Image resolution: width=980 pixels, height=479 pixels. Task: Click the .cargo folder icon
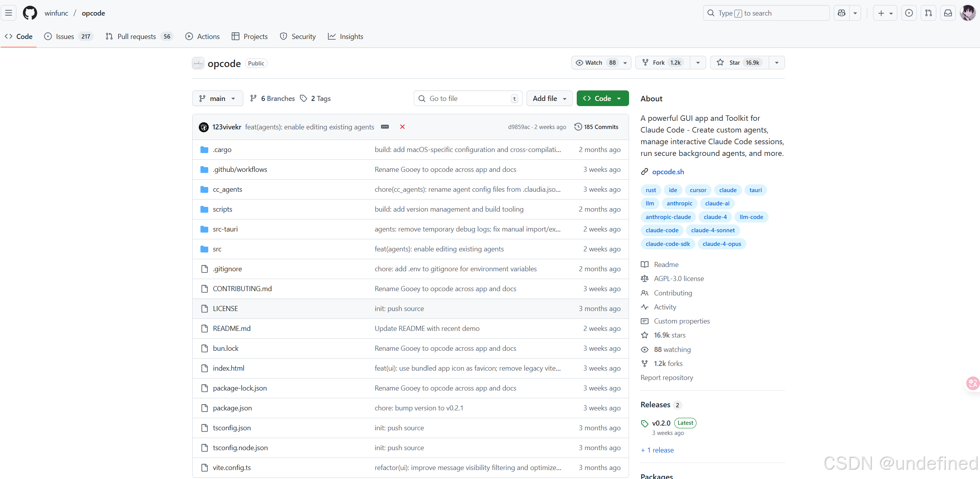pos(204,150)
